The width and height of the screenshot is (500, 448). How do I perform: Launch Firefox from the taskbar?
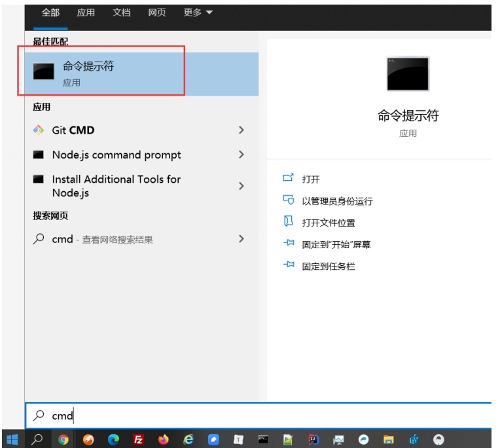tap(163, 439)
